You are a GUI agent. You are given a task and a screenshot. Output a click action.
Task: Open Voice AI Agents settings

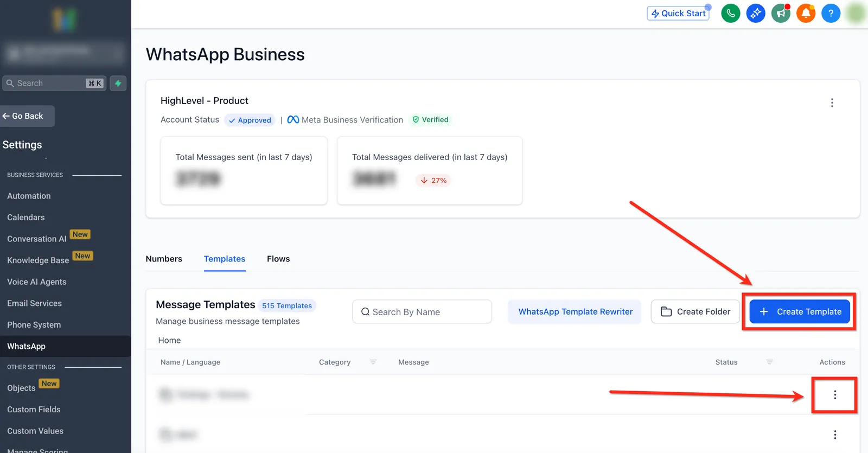[37, 282]
